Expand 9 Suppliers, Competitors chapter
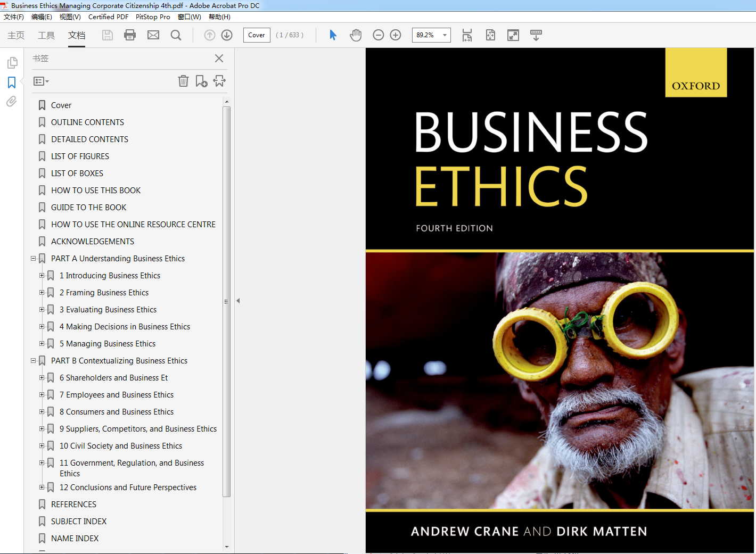The width and height of the screenshot is (756, 554). point(42,429)
